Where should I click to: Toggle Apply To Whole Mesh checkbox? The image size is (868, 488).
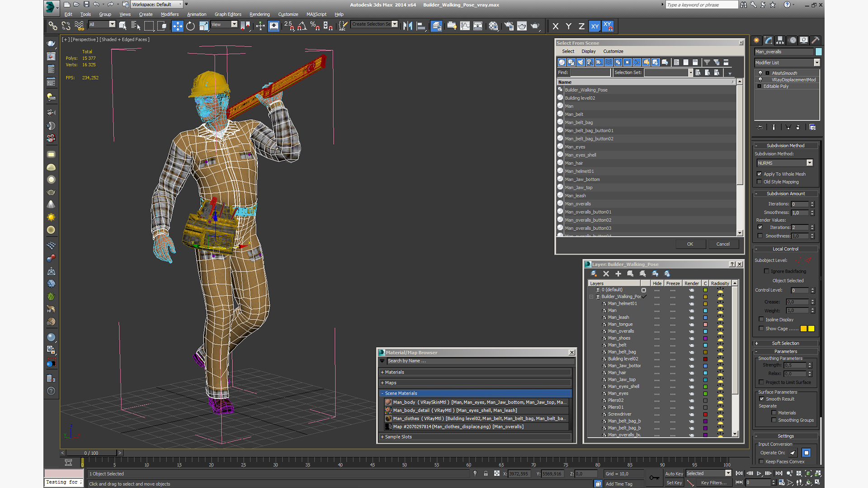click(x=760, y=174)
